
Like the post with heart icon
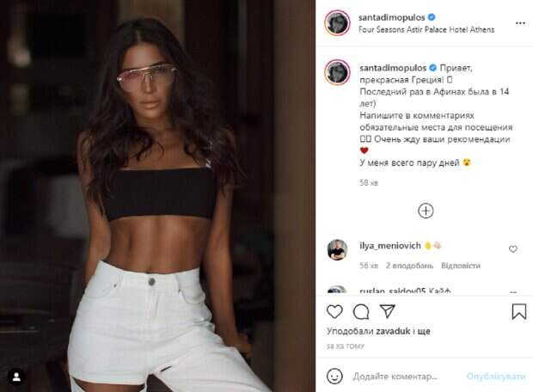tap(334, 312)
